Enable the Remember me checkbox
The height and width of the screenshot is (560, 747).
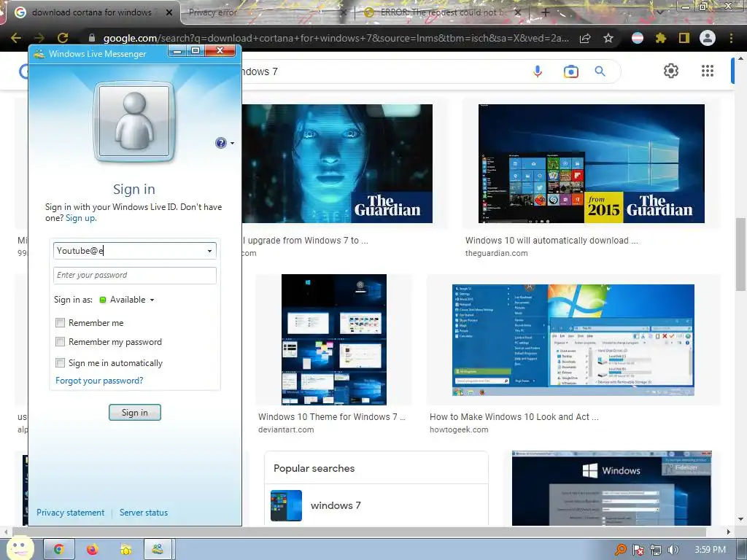(x=60, y=323)
